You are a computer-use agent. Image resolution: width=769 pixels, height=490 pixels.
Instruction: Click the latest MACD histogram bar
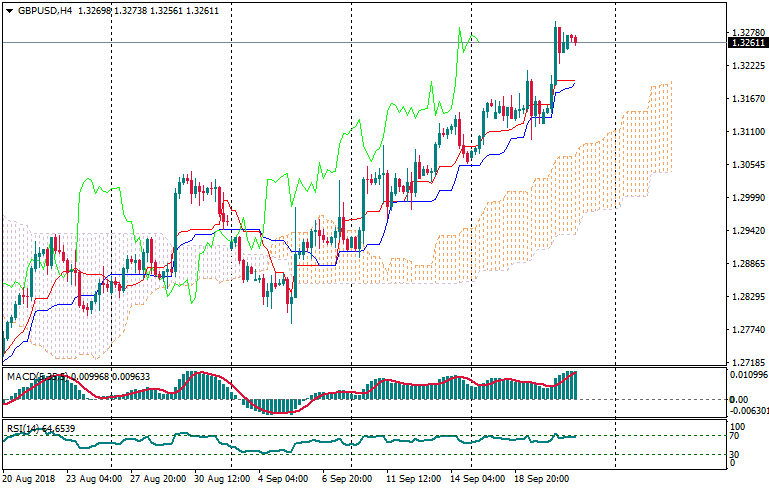tap(575, 385)
